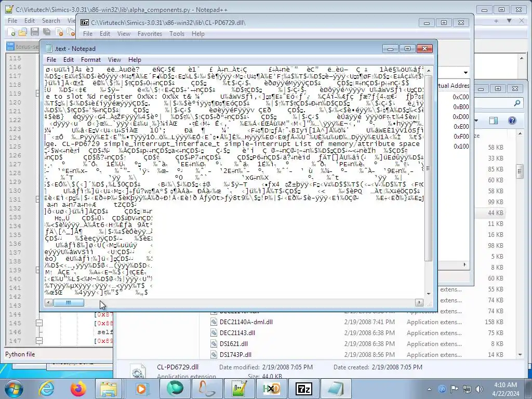This screenshot has height=399, width=532.
Task: Open the Format menu in Notepad
Action: tap(90, 60)
